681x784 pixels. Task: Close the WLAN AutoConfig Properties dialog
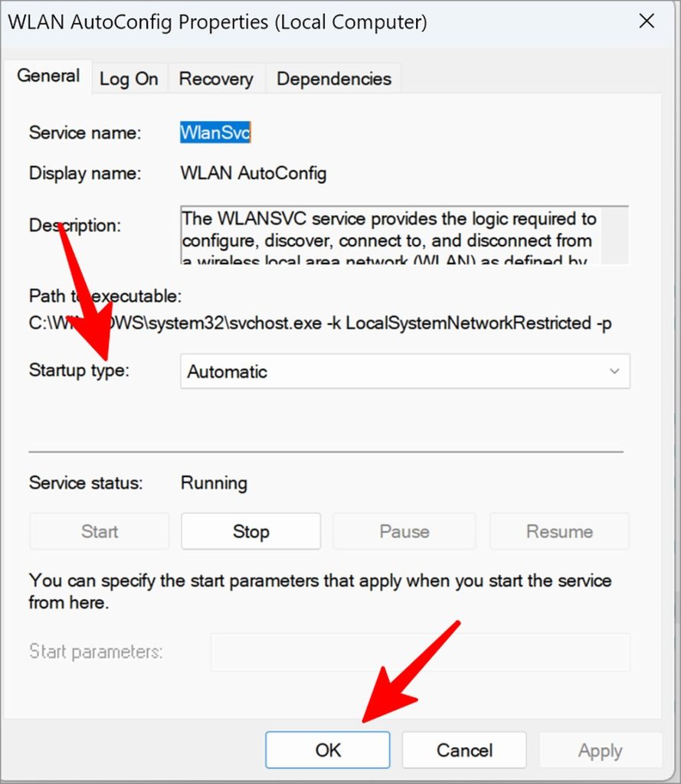(x=647, y=21)
